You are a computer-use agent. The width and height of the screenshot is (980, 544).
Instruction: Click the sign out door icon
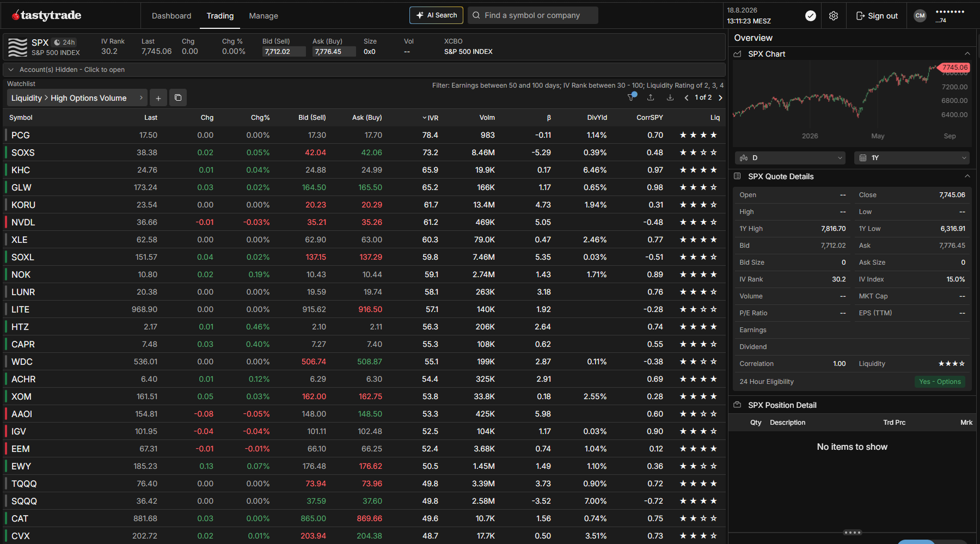(860, 16)
